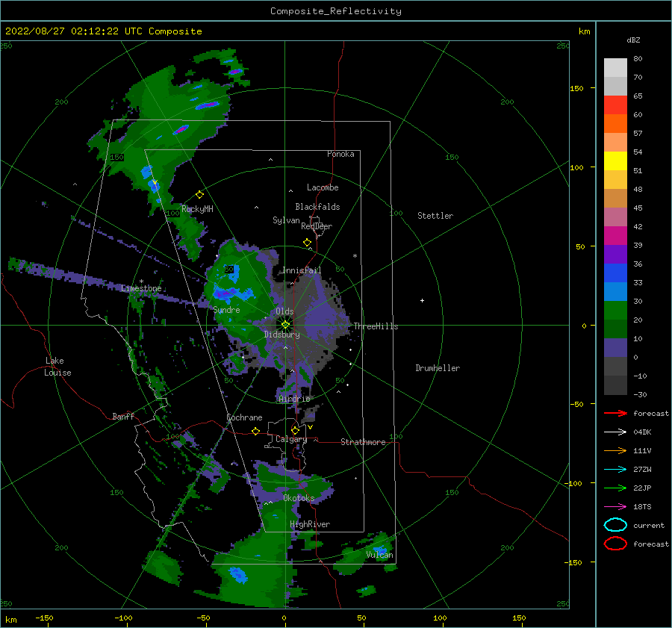672x628 pixels.
Task: Click the white 04DK arrow in legend
Action: 615,432
